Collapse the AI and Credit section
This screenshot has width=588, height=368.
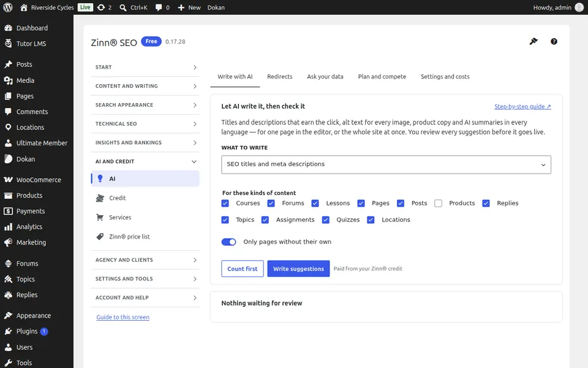click(145, 161)
